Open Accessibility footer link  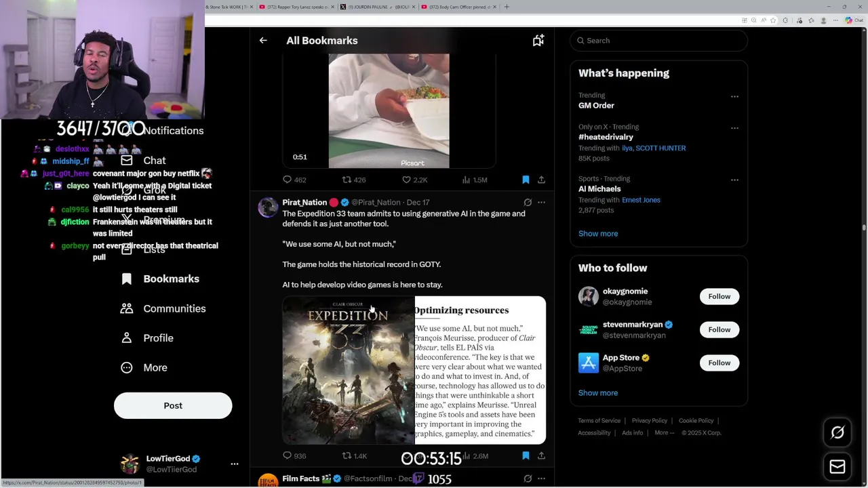pyautogui.click(x=594, y=433)
